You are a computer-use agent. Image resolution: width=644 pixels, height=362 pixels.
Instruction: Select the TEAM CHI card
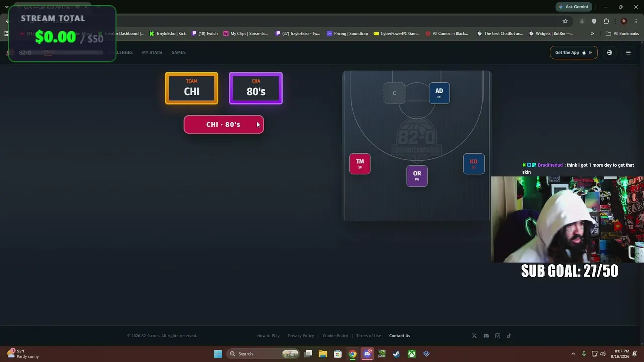tap(192, 88)
